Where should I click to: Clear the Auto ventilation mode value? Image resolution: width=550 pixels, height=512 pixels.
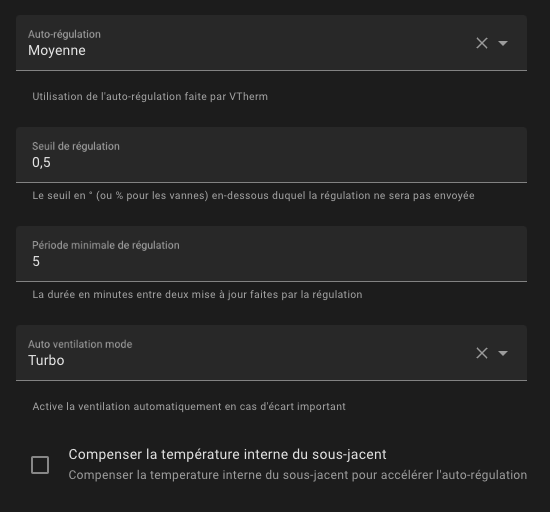[482, 353]
